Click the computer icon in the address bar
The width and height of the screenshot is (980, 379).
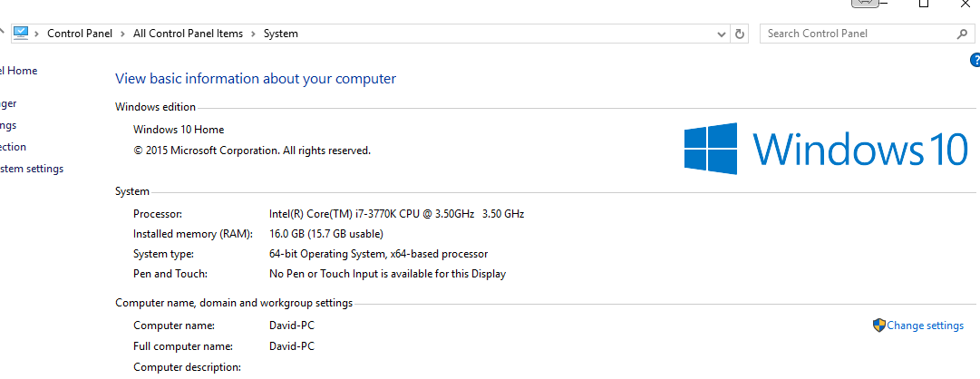coord(21,34)
